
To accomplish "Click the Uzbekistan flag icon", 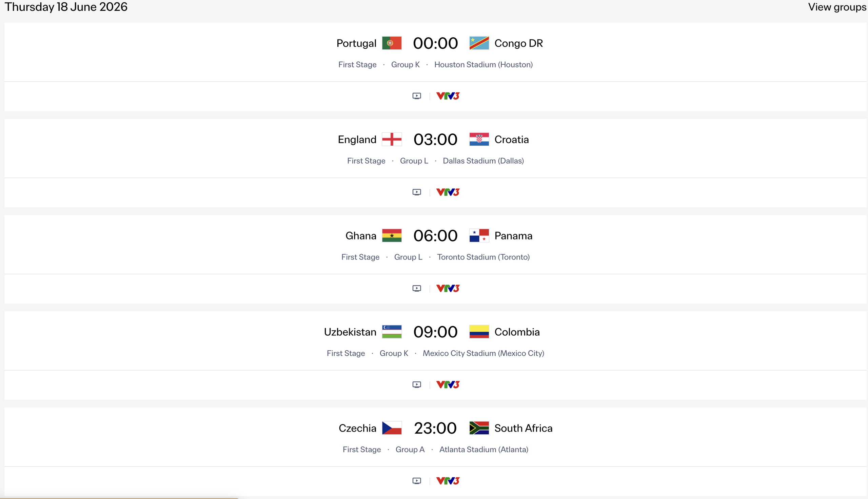I will point(392,332).
